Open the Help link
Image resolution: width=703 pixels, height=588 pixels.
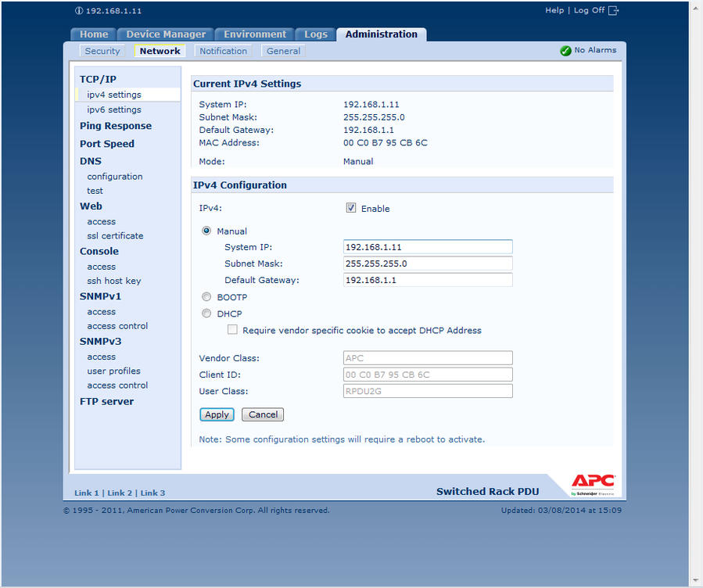tap(554, 10)
